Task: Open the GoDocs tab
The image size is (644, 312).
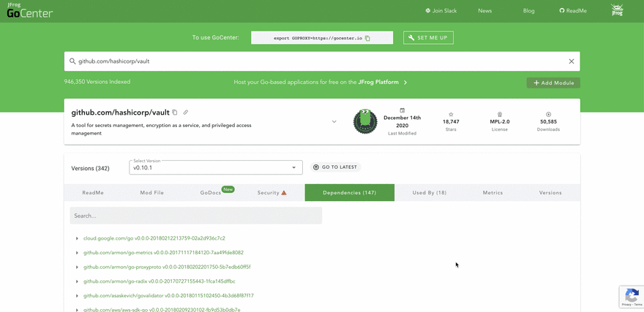Action: [211, 193]
